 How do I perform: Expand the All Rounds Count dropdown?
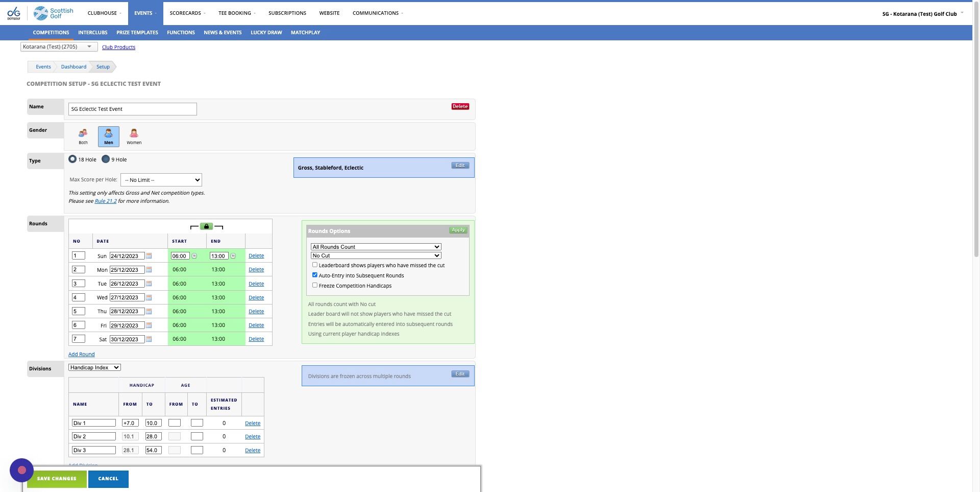(x=376, y=247)
